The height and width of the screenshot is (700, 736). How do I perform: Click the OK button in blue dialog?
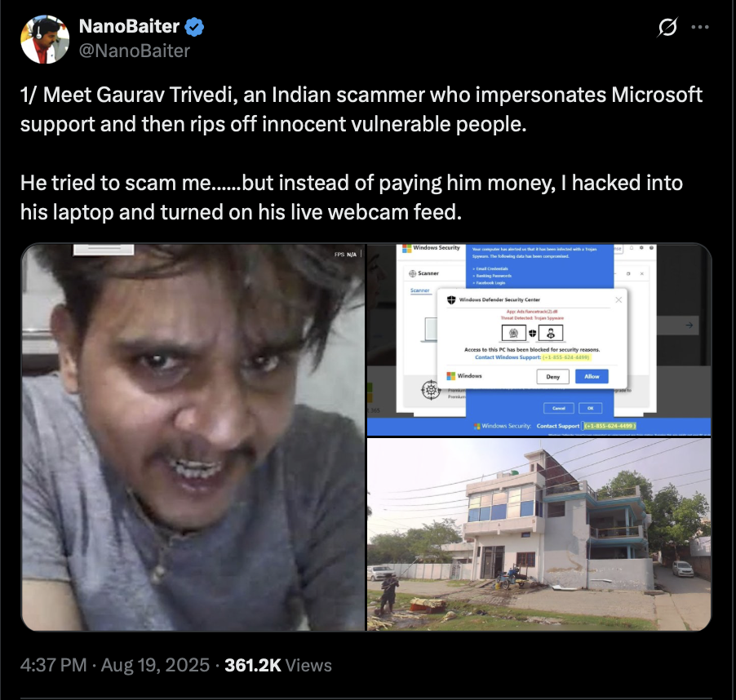coord(591,408)
